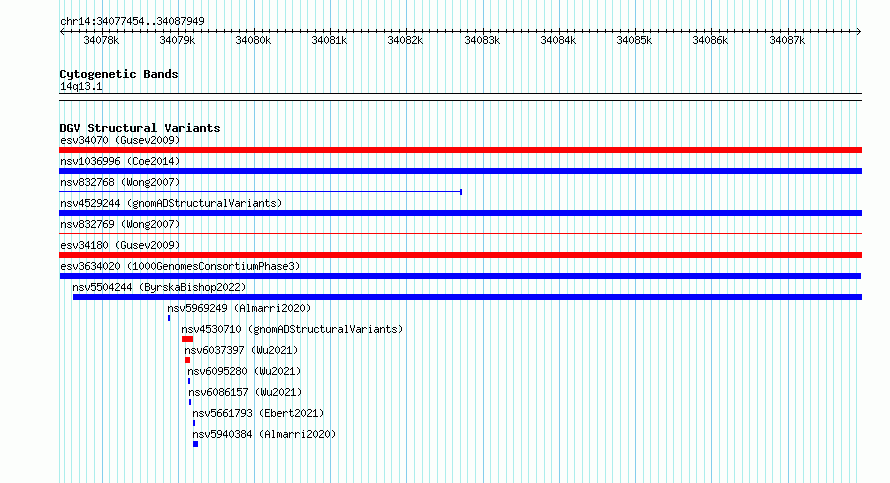Open nsv832769 (Wong2007) variant label
This screenshot has width=890, height=483.
[x=120, y=224]
